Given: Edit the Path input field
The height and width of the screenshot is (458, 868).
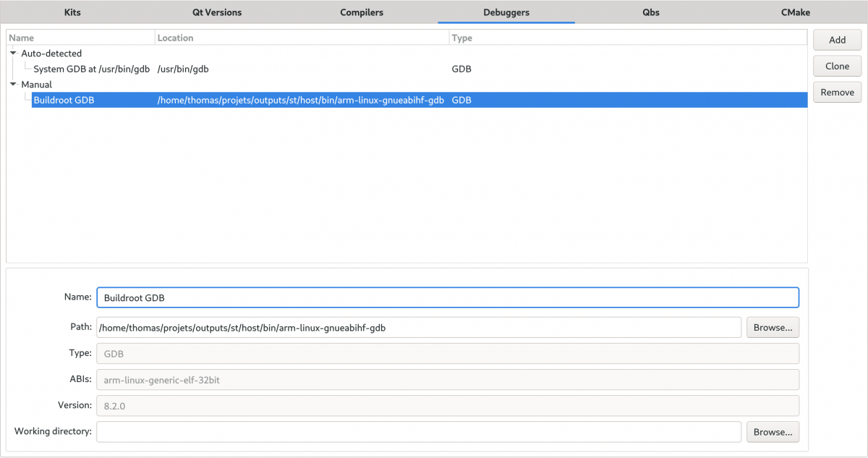Looking at the screenshot, I should (x=419, y=327).
